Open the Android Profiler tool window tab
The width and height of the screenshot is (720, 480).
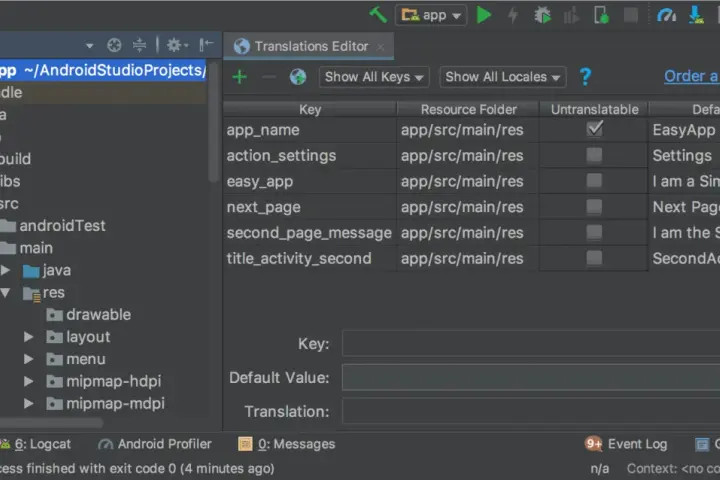155,444
